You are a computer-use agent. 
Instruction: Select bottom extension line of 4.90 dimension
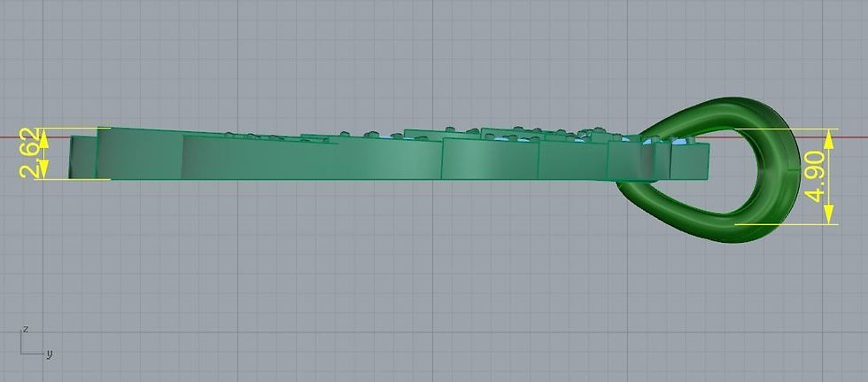787,224
